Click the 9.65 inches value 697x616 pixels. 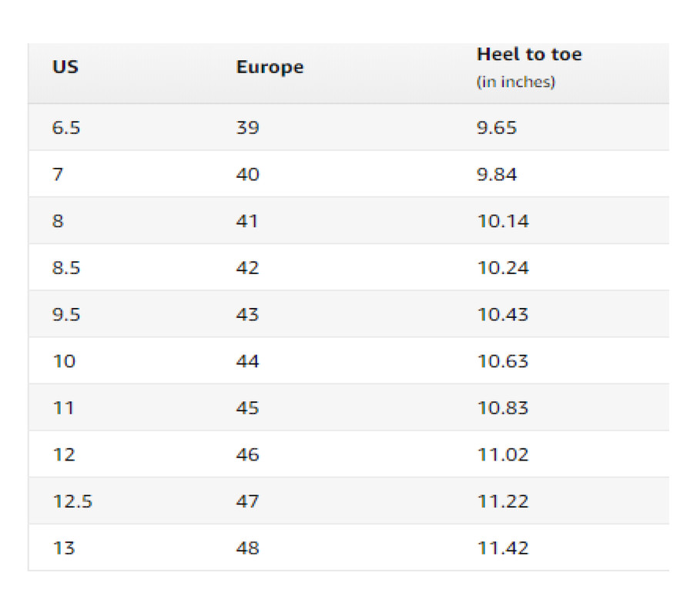[497, 128]
